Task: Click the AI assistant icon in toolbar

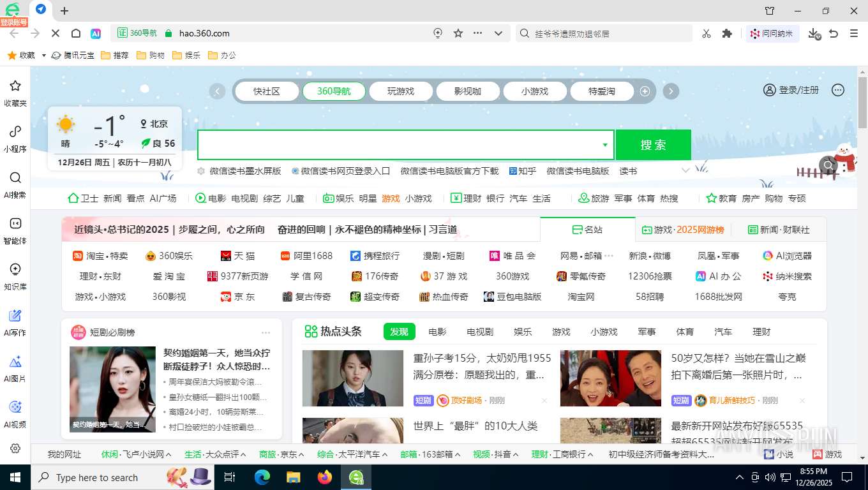Action: (96, 33)
